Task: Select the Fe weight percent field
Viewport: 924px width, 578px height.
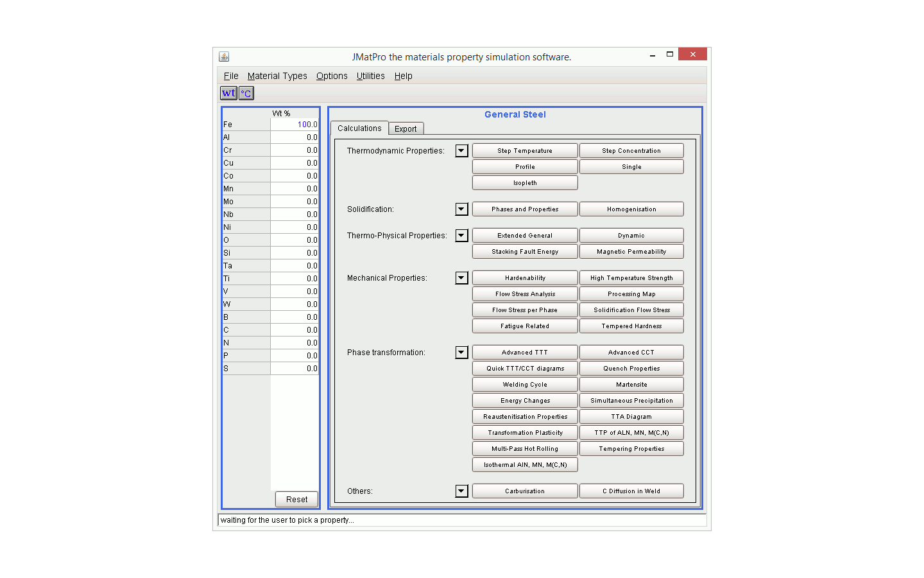Action: [x=295, y=125]
